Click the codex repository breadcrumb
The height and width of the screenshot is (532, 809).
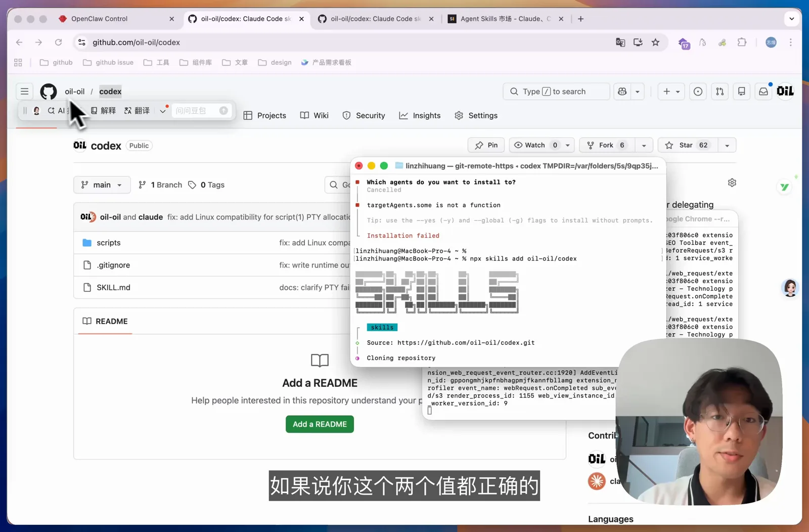[x=110, y=92]
